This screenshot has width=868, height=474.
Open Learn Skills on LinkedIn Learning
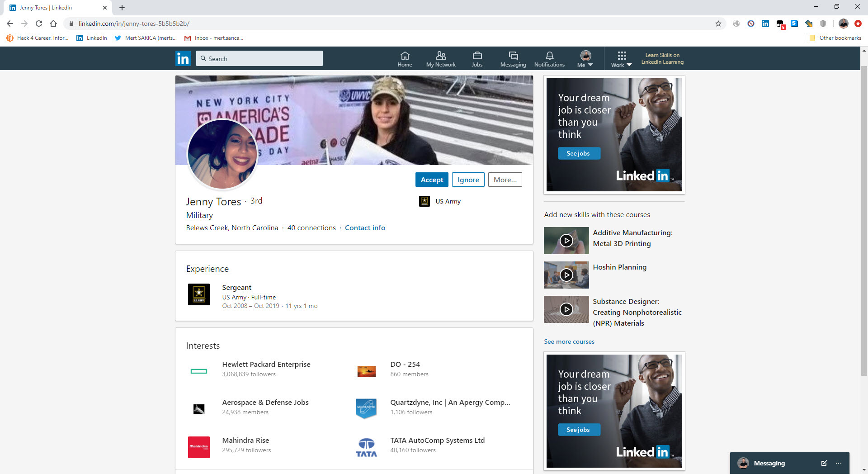click(x=662, y=58)
